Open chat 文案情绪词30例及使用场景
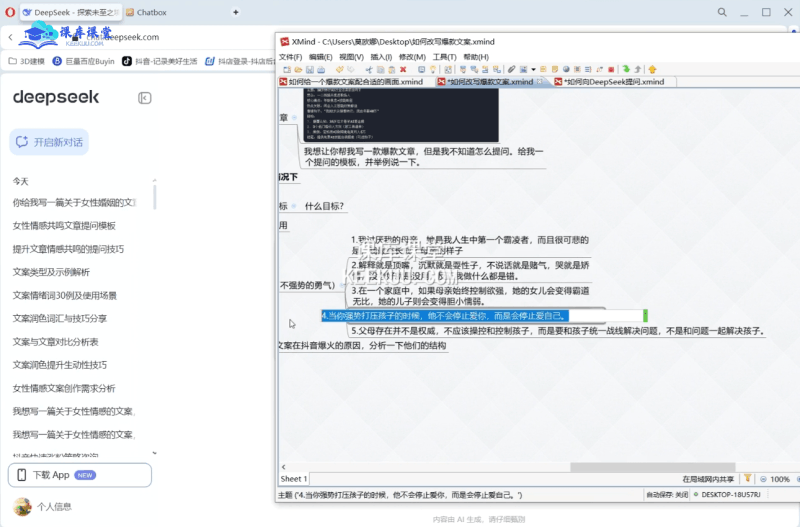800x527 pixels. point(65,295)
